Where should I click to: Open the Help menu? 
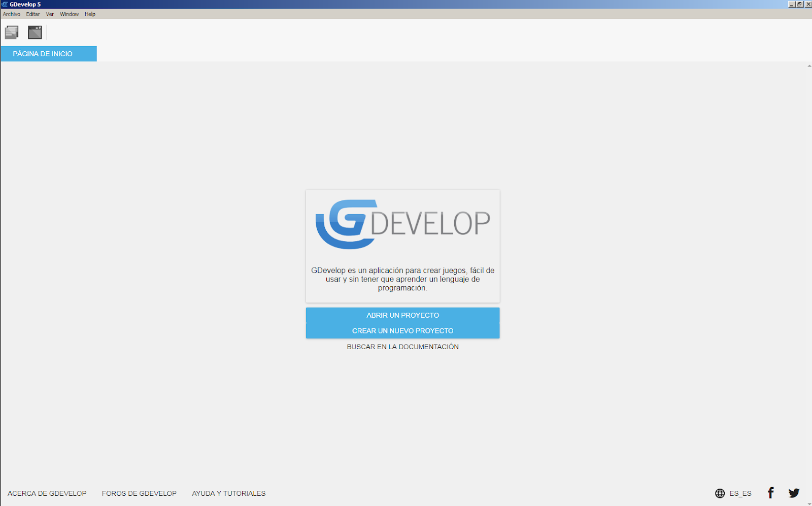point(90,14)
